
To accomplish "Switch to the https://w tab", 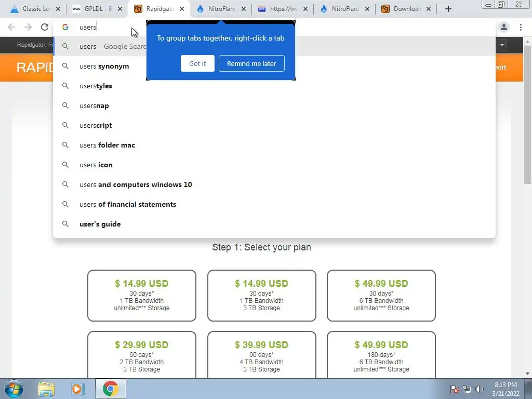I will (x=282, y=9).
